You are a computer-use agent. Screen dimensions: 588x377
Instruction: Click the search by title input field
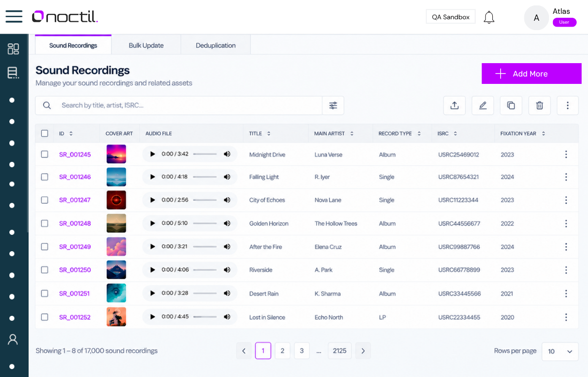(179, 106)
